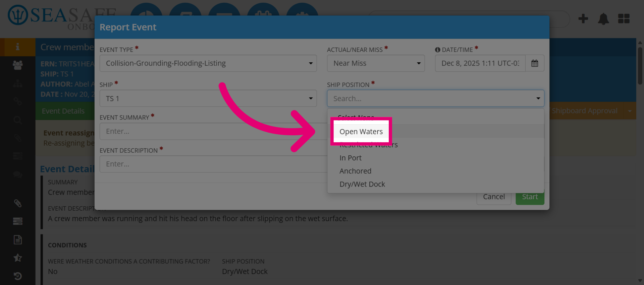Click the Date/Time field
Screen dimensions: 644x285
click(480, 63)
